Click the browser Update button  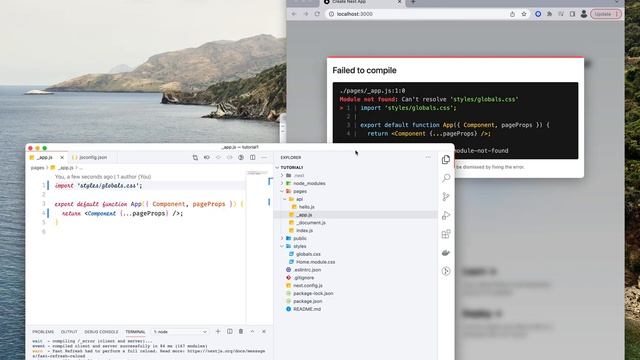(x=606, y=14)
